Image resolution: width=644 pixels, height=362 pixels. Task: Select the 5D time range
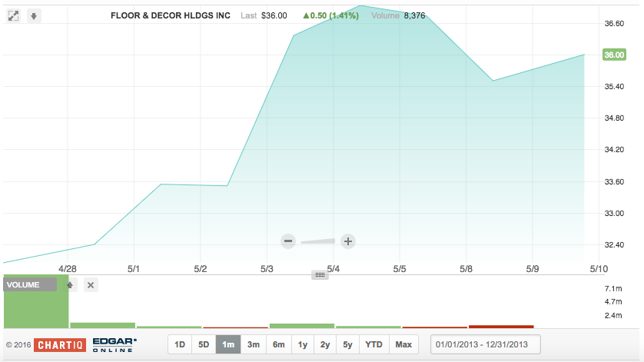204,344
